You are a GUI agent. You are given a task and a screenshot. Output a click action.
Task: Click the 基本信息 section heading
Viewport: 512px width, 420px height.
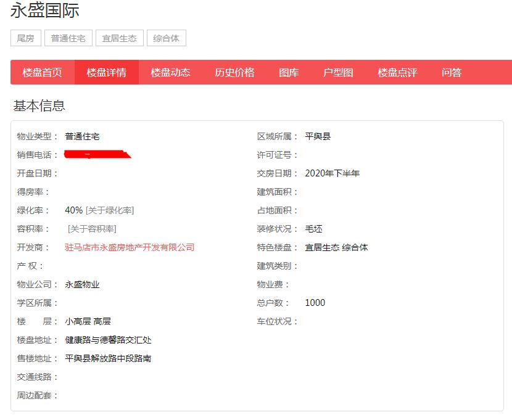point(39,105)
